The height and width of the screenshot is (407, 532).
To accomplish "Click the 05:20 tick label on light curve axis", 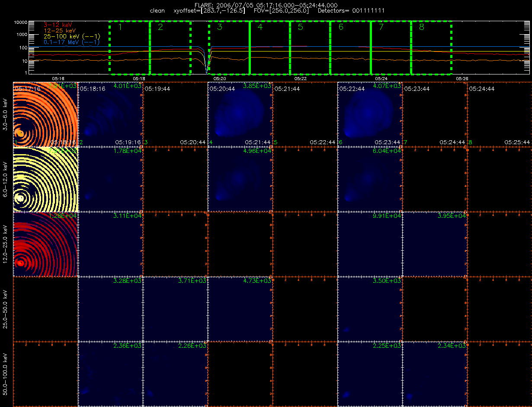I will point(220,78).
